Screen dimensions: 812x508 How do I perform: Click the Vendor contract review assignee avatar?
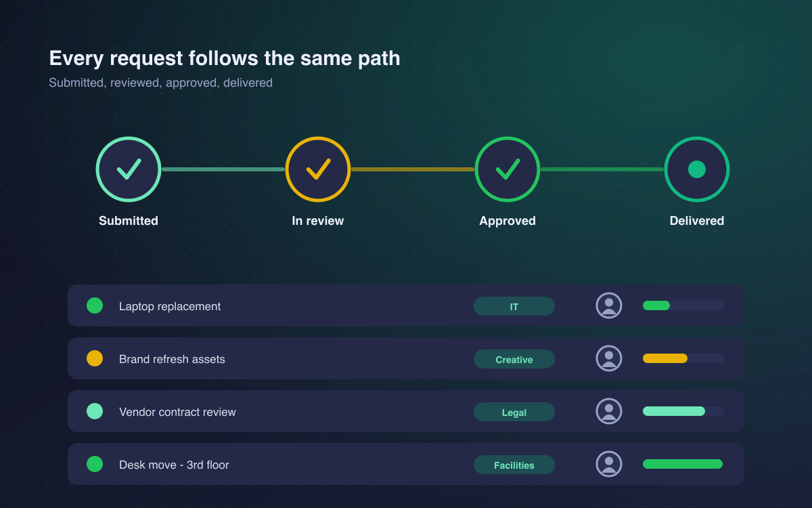609,411
